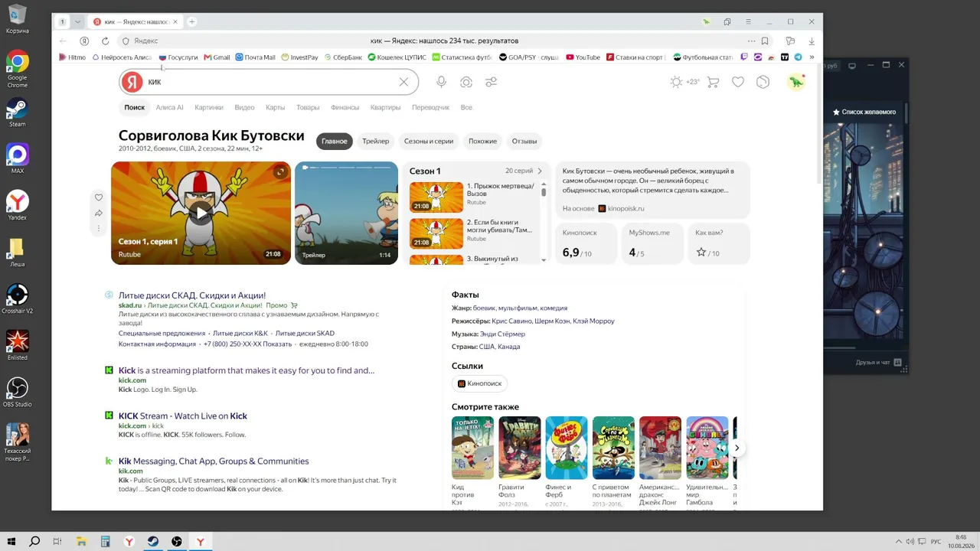Open Kick streaming platform search result

[x=247, y=370]
